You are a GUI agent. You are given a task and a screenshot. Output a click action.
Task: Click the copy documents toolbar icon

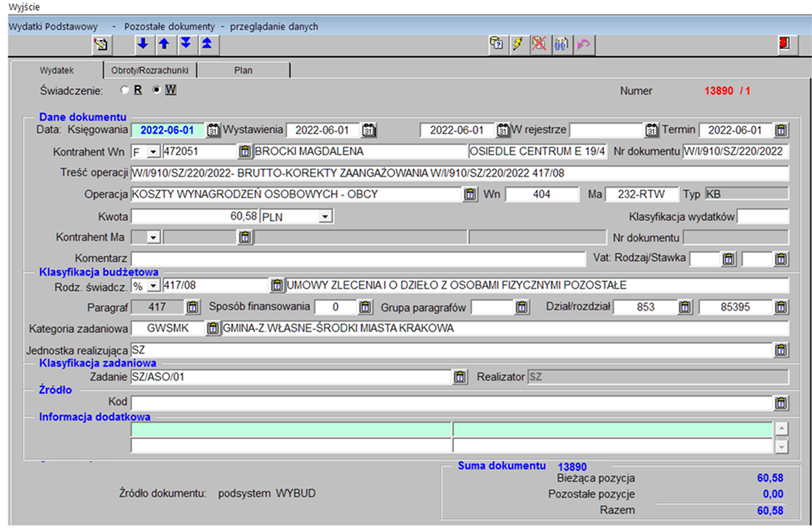pyautogui.click(x=497, y=44)
